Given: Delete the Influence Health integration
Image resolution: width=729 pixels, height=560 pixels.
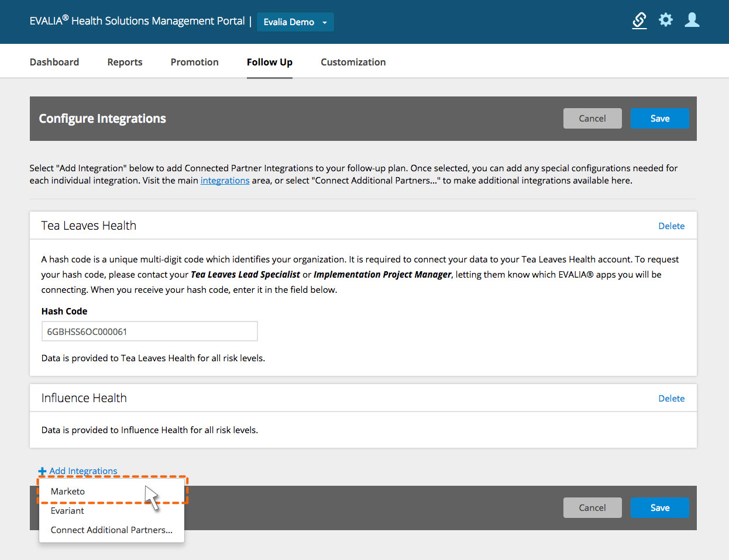Looking at the screenshot, I should coord(672,399).
